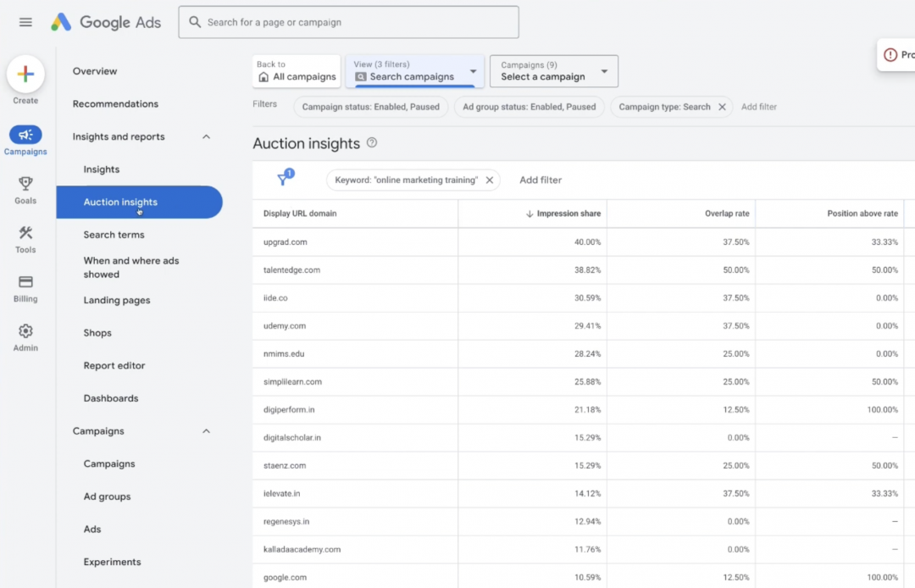
Task: Open Search terms report
Action: [114, 235]
